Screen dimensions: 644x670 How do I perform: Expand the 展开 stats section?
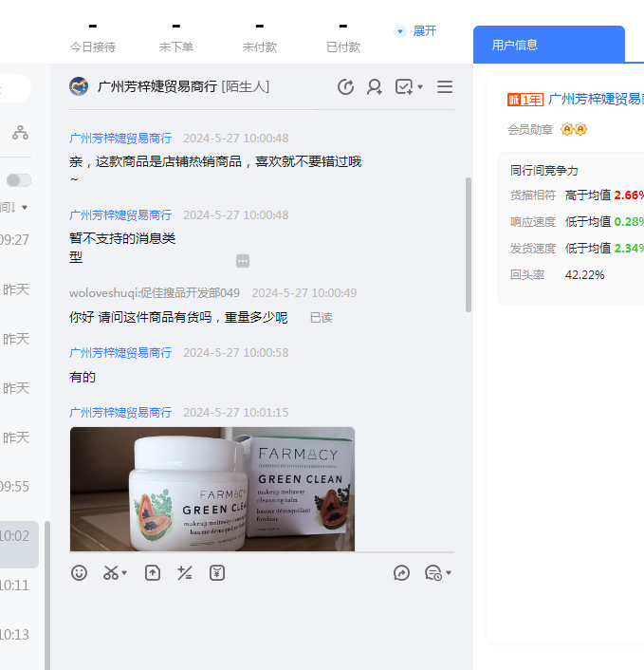[415, 31]
